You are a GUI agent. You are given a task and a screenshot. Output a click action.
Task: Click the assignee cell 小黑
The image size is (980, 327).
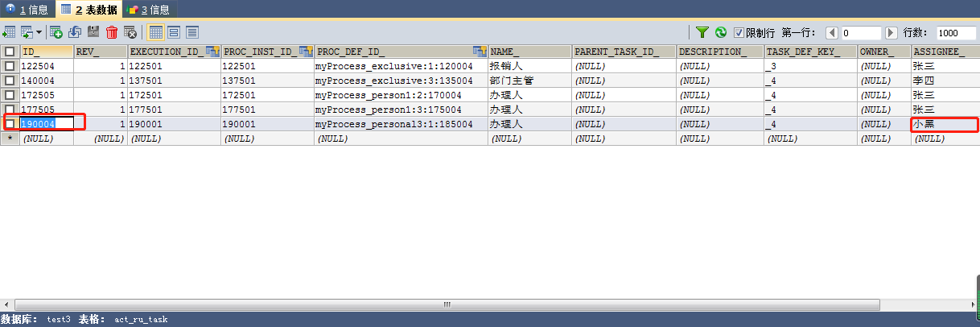point(945,124)
